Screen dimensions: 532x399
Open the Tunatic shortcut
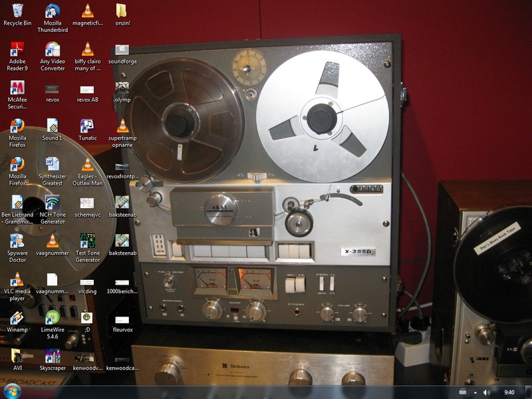point(87,126)
